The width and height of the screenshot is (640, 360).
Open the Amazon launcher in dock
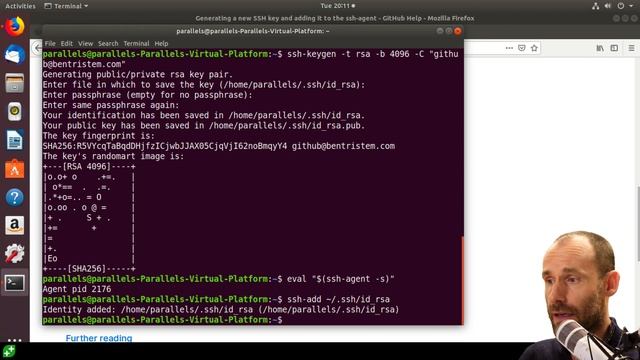[x=15, y=225]
